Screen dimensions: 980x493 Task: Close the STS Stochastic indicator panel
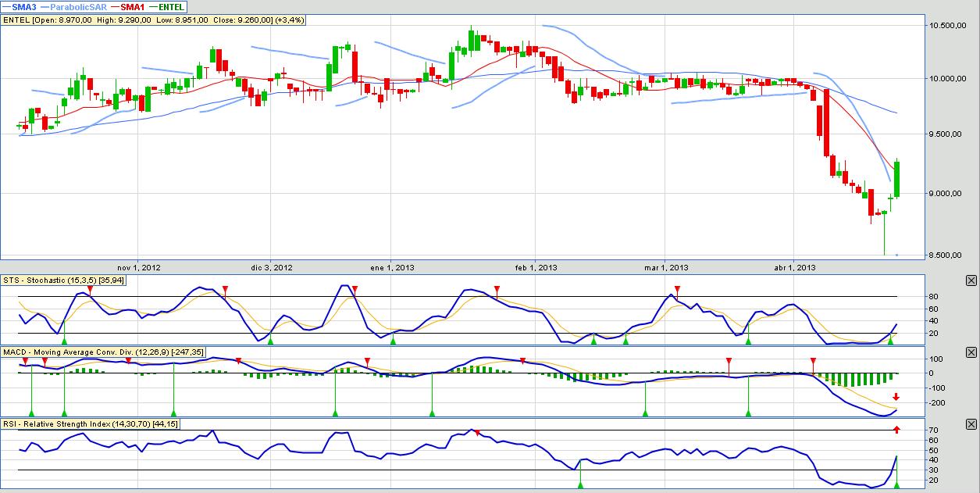971,280
